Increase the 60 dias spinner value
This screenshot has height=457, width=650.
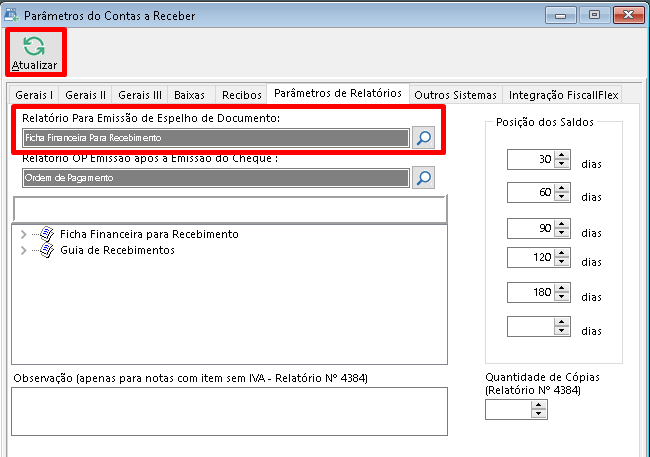[562, 188]
